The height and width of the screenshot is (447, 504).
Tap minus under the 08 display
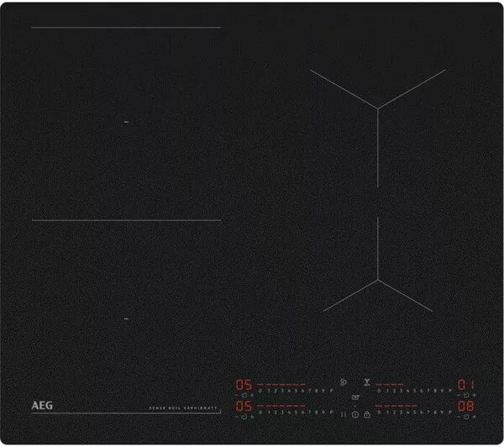459,417
